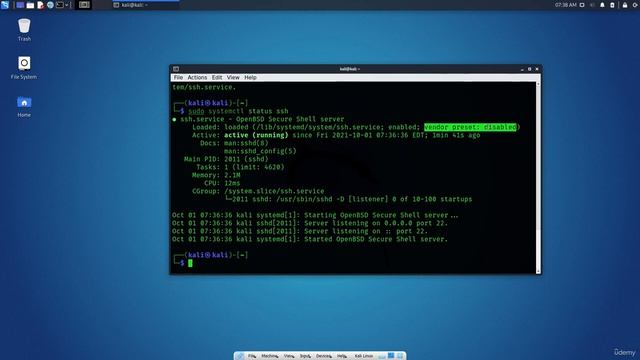Screen dimensions: 640x360
Task: Open terminal View menu
Action: point(233,78)
